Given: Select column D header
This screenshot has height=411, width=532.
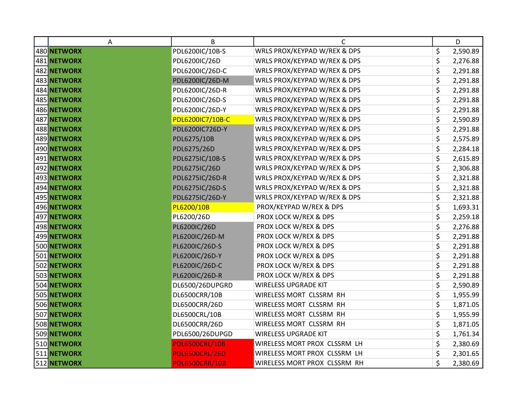Looking at the screenshot, I should pyautogui.click(x=458, y=42).
